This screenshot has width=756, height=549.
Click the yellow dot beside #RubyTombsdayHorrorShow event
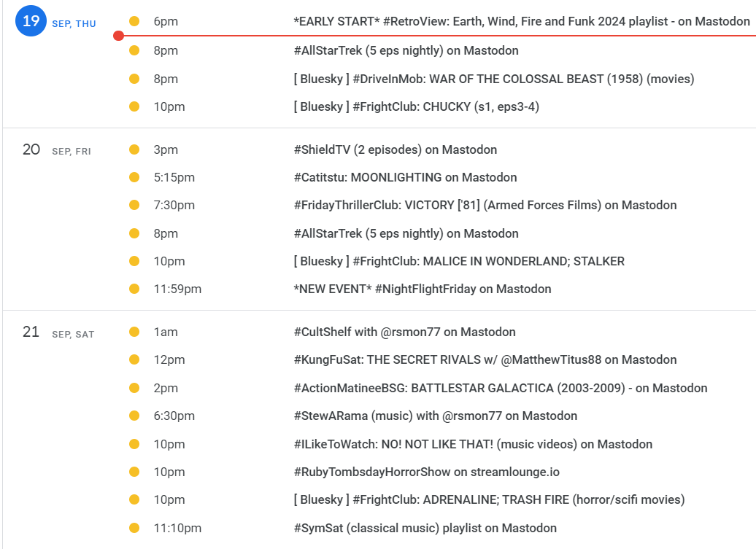134,472
